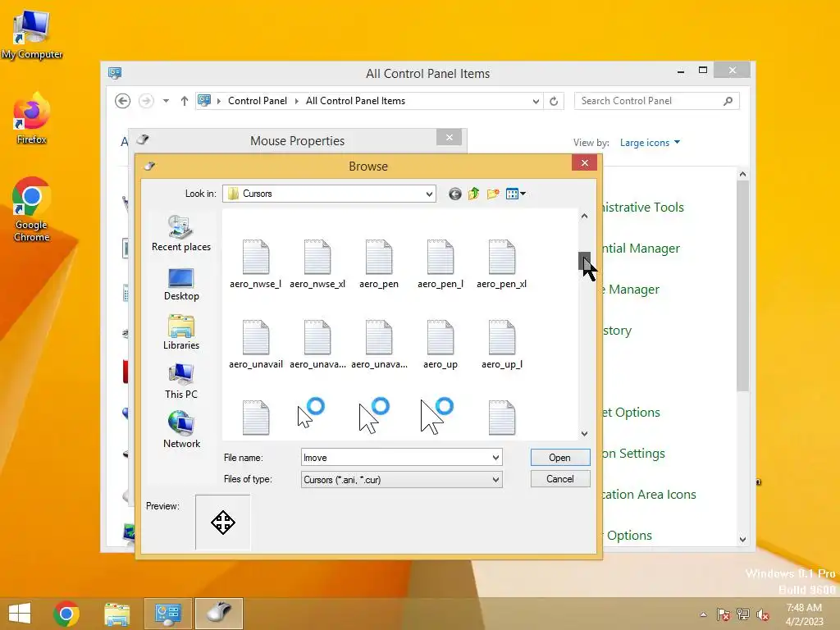Expand the File name dropdown arrow
Image resolution: width=840 pixels, height=630 pixels.
pyautogui.click(x=495, y=458)
